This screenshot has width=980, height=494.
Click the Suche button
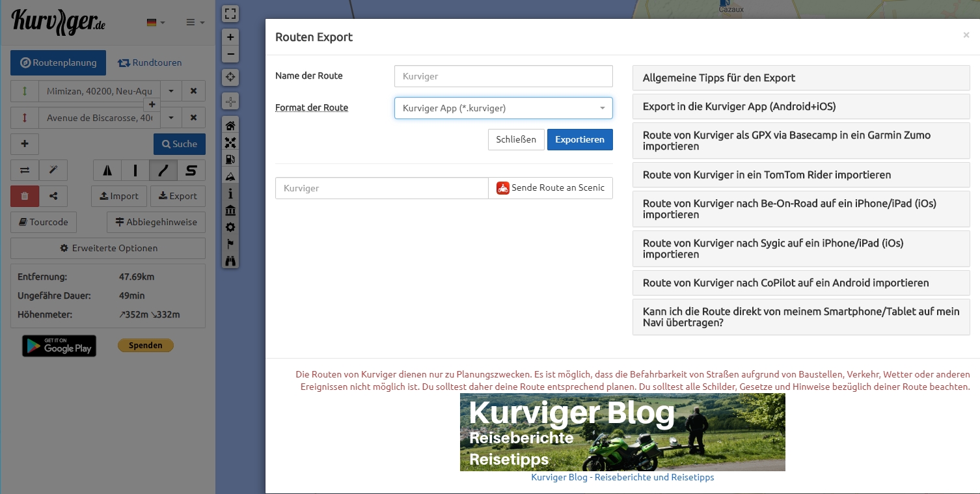tap(180, 144)
